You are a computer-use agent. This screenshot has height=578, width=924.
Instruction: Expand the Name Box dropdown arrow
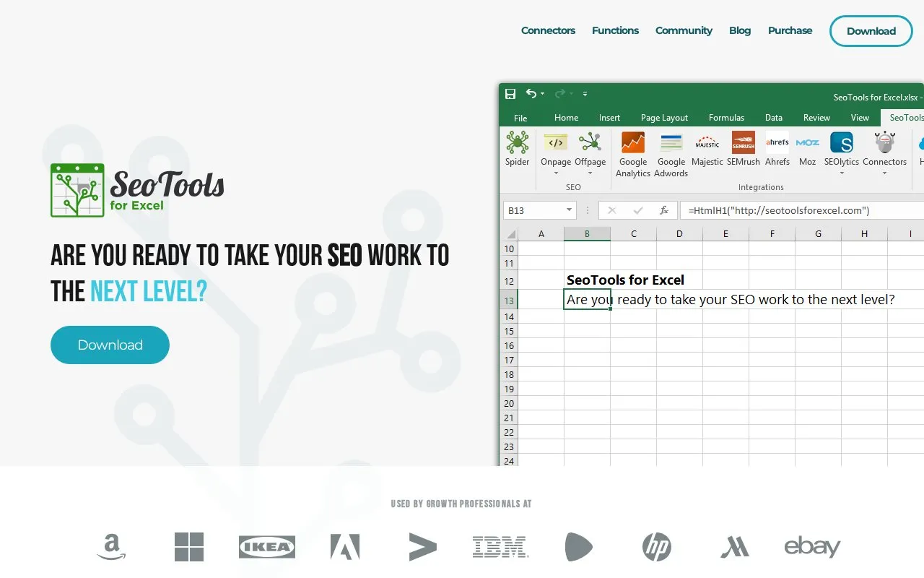(x=570, y=210)
